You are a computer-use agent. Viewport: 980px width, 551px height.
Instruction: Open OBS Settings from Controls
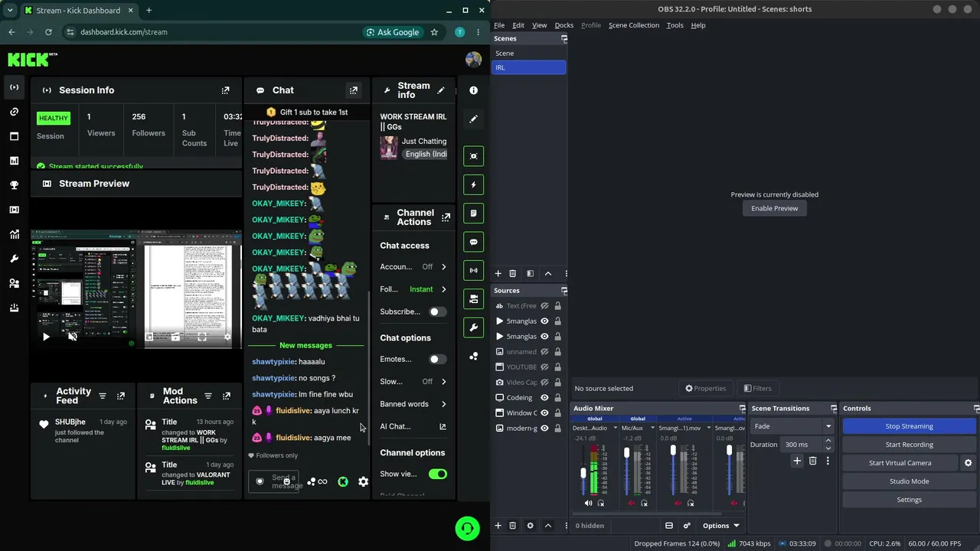point(909,500)
